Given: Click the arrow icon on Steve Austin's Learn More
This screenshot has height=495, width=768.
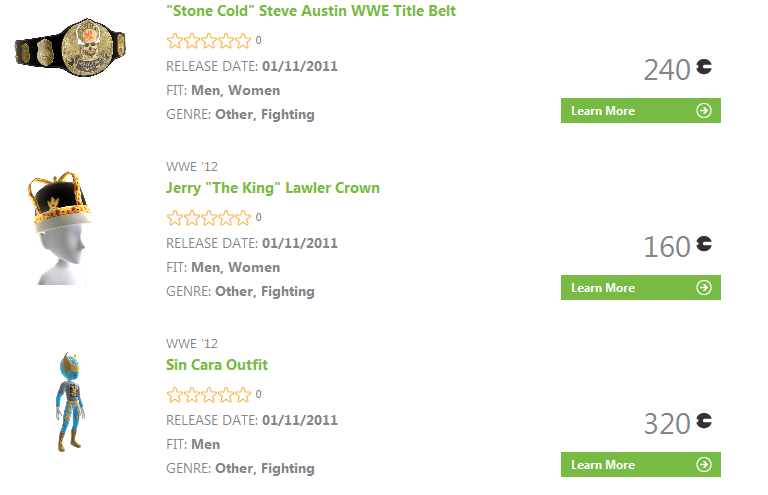Looking at the screenshot, I should [x=704, y=111].
